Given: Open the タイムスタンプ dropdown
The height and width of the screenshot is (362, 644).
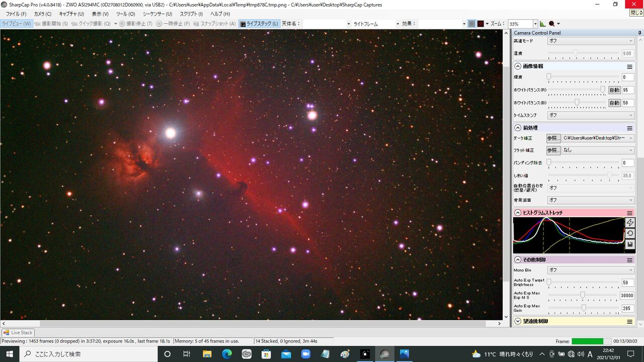Looking at the screenshot, I should [591, 115].
